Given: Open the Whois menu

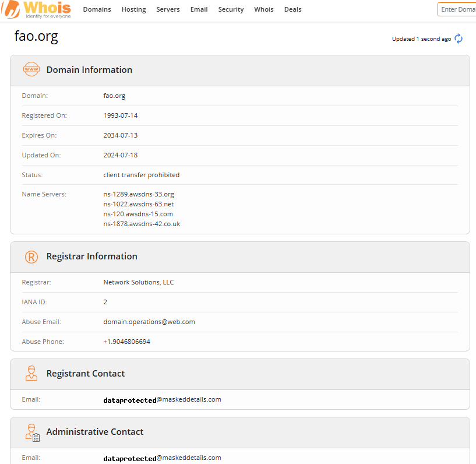Looking at the screenshot, I should tap(264, 9).
